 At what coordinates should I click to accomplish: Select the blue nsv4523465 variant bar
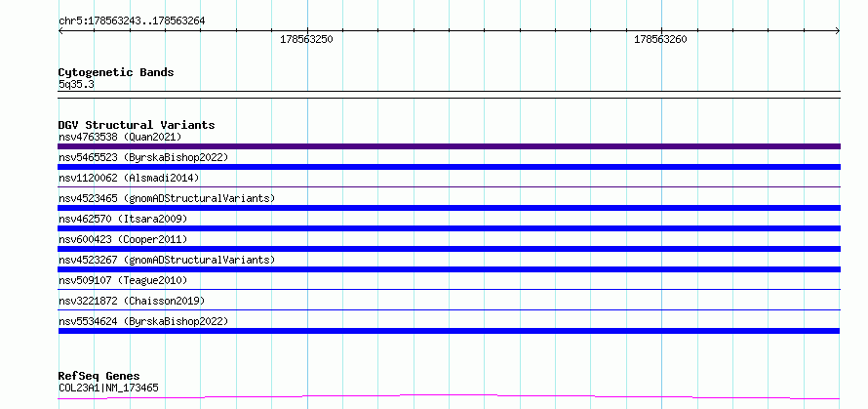(449, 208)
